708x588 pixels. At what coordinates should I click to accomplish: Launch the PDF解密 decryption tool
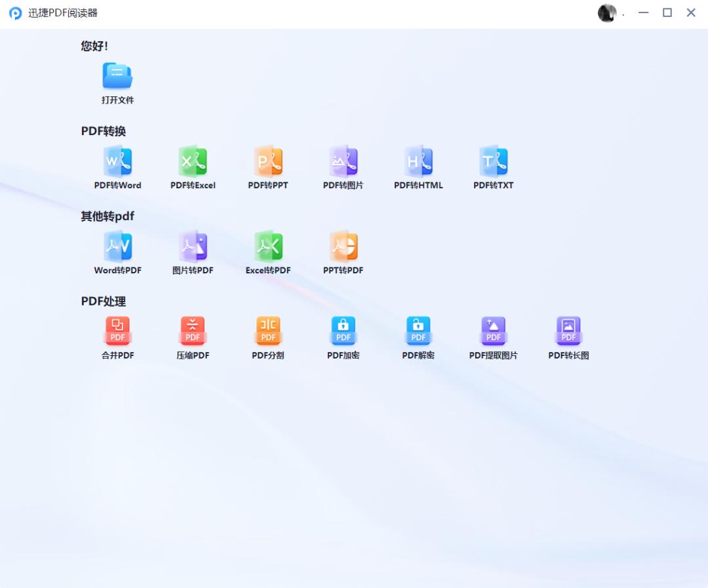tap(418, 336)
